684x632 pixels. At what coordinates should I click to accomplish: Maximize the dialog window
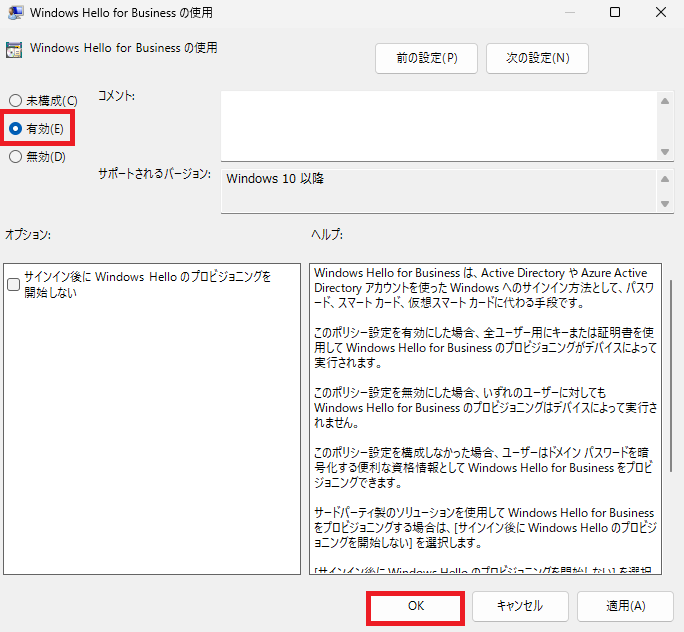pyautogui.click(x=615, y=12)
